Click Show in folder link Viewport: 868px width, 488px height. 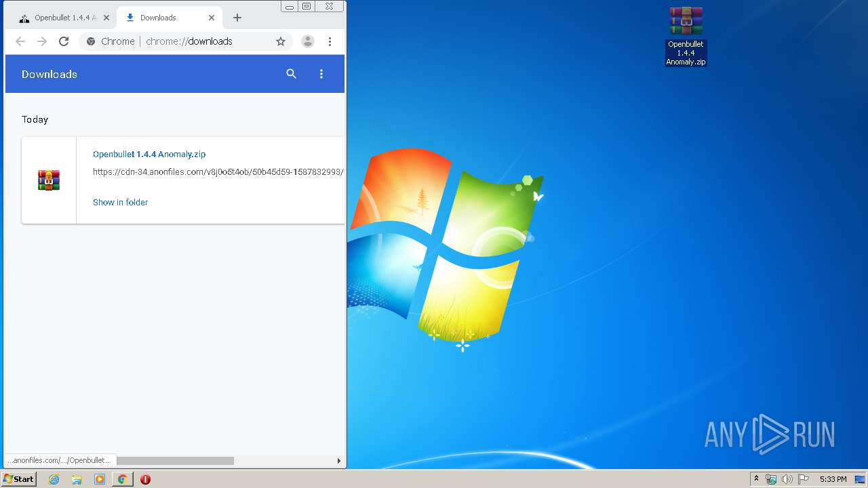pyautogui.click(x=120, y=202)
